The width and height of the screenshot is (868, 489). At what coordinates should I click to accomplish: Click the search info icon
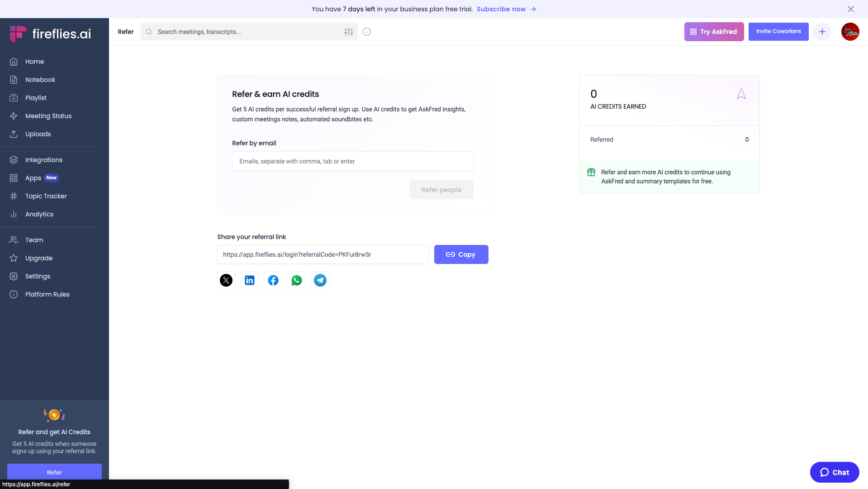(x=367, y=32)
